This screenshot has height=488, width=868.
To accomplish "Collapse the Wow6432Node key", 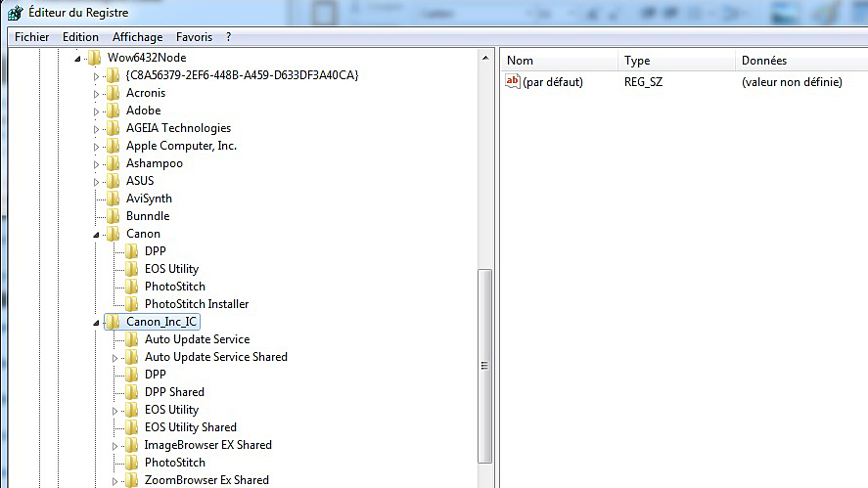I will click(x=77, y=58).
